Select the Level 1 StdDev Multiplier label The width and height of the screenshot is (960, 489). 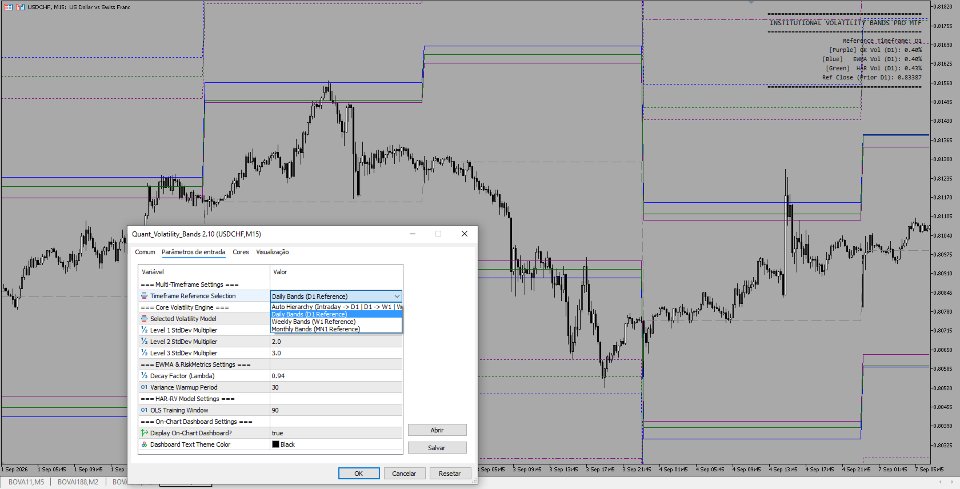(x=183, y=330)
